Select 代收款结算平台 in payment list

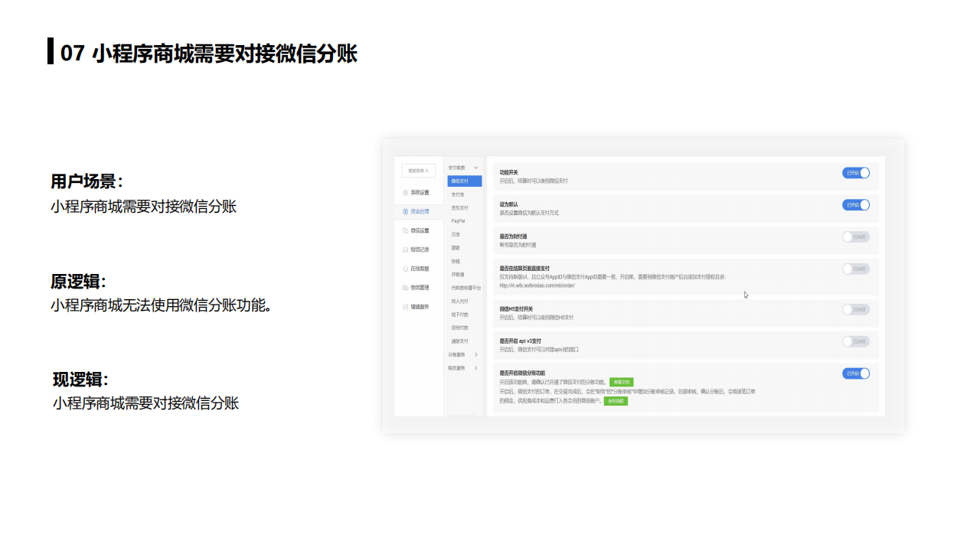coord(466,288)
